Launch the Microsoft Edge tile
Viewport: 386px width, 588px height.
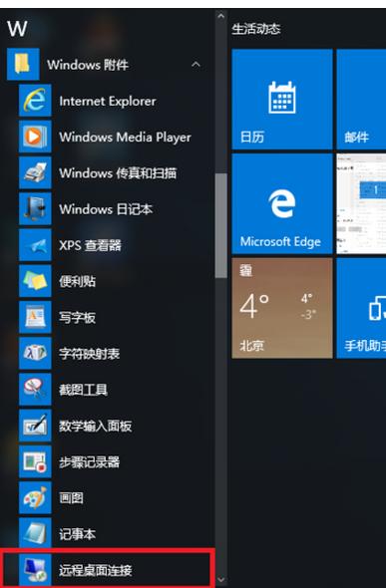tap(282, 203)
